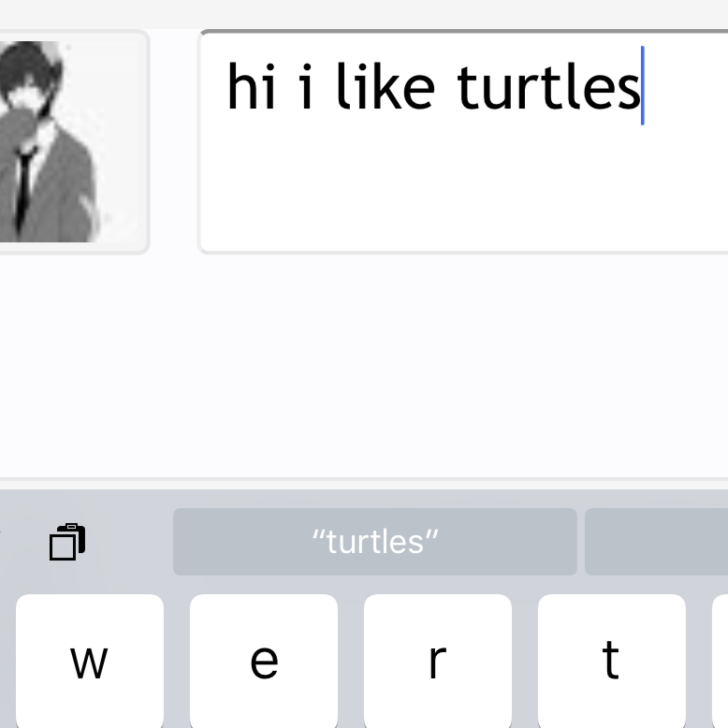Choose the "turtles" predictive text suggestion

coord(375,542)
